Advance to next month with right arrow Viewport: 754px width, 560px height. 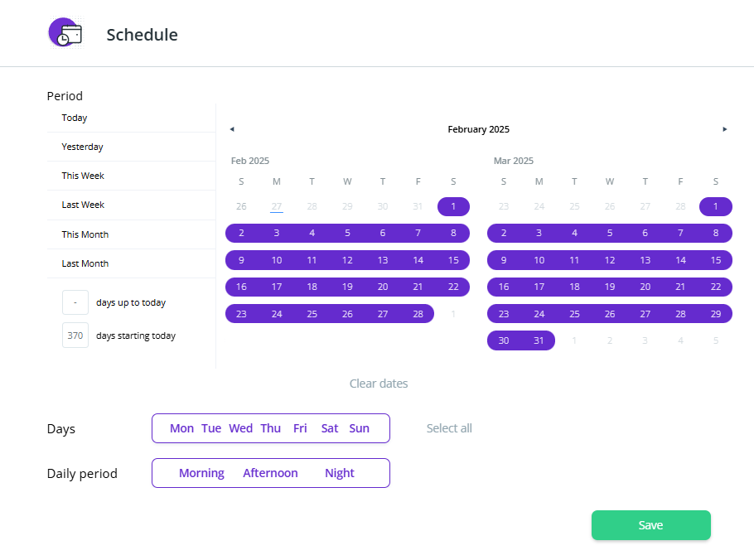725,129
